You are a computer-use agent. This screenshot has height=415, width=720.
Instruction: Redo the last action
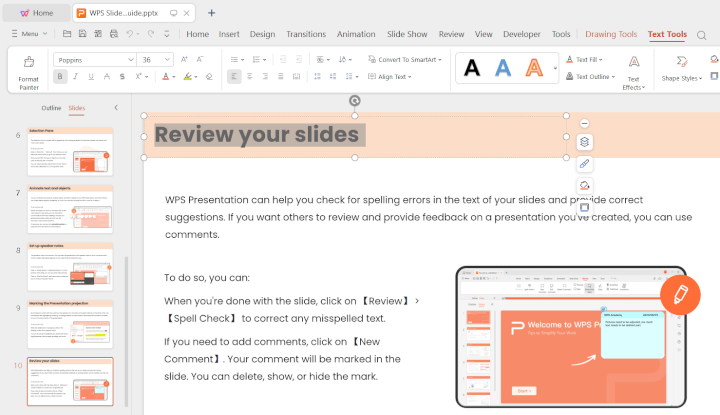coord(151,34)
